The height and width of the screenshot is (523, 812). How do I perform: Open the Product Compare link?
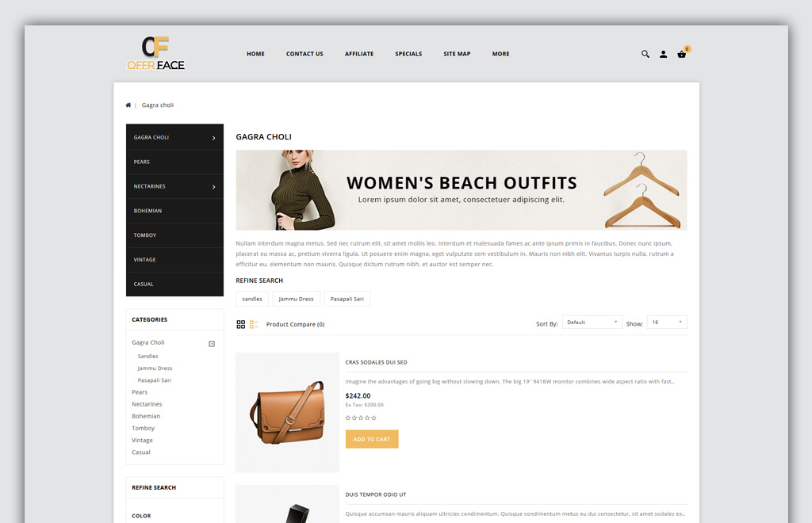[295, 324]
